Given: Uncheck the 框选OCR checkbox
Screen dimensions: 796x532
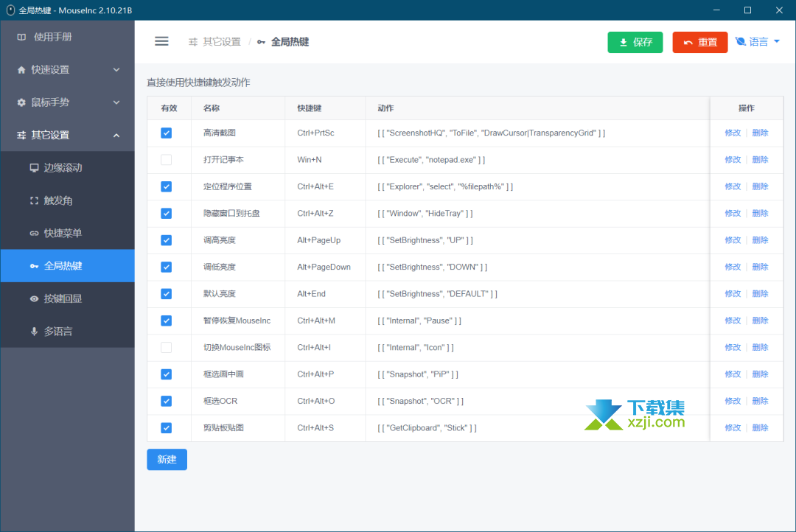Looking at the screenshot, I should 166,401.
